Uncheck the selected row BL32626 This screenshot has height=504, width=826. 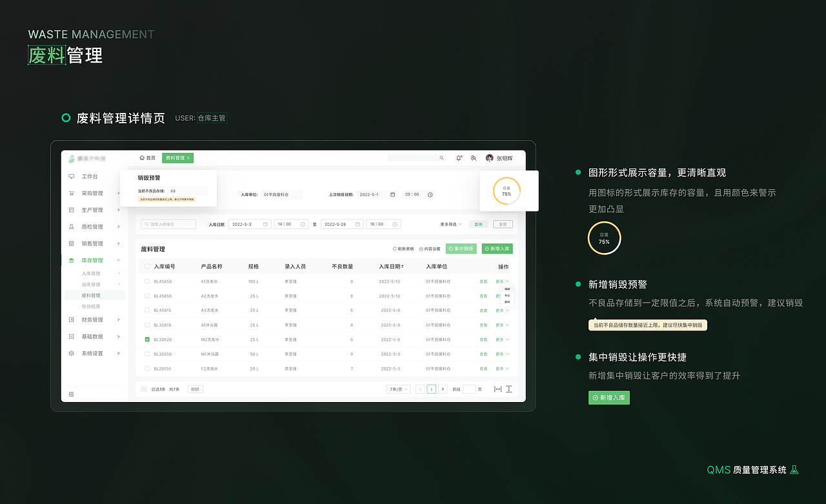[148, 339]
